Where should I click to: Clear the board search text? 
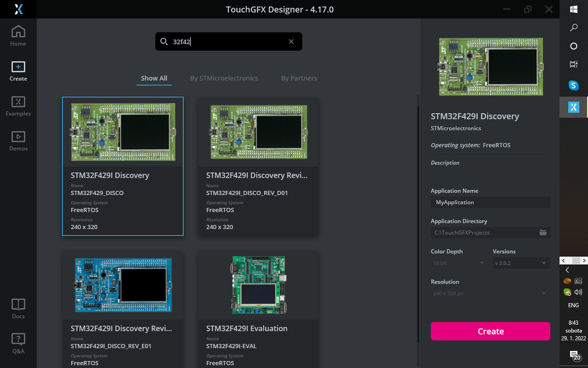[x=291, y=41]
